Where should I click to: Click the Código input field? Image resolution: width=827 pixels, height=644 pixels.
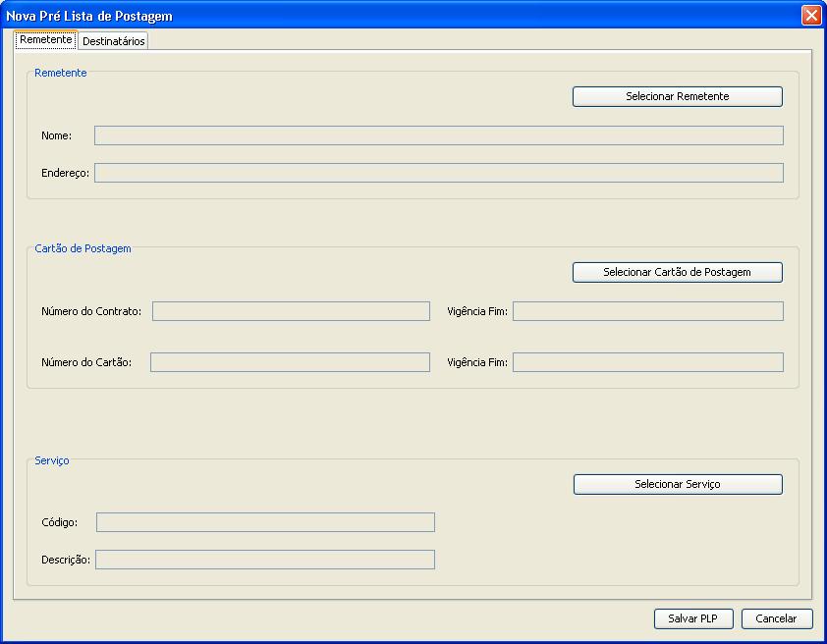pos(265,521)
